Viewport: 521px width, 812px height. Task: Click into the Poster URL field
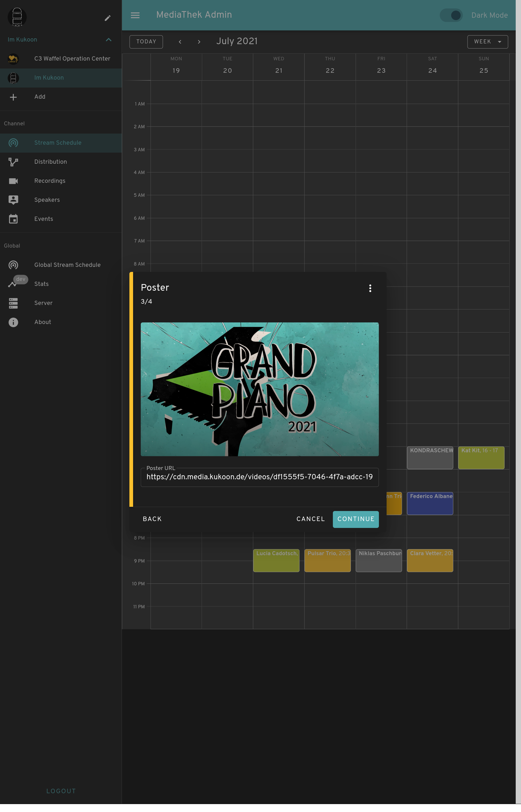pyautogui.click(x=260, y=477)
